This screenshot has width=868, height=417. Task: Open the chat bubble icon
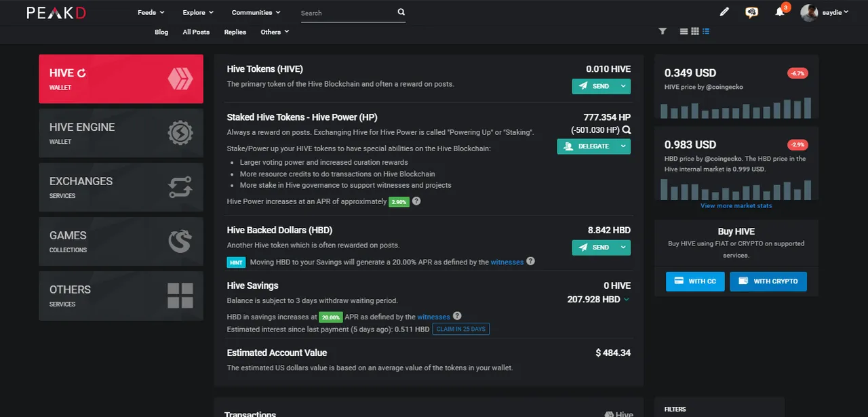click(x=751, y=12)
